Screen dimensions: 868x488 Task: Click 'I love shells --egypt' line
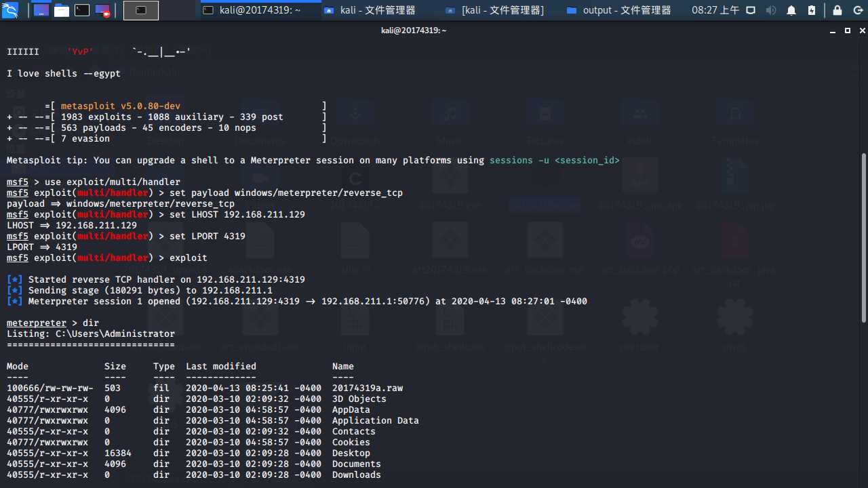click(x=64, y=73)
